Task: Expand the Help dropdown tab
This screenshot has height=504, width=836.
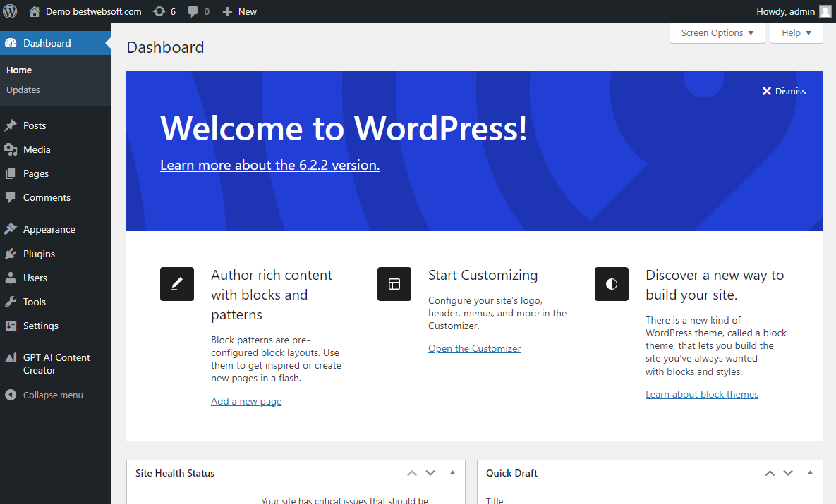Action: pyautogui.click(x=796, y=33)
